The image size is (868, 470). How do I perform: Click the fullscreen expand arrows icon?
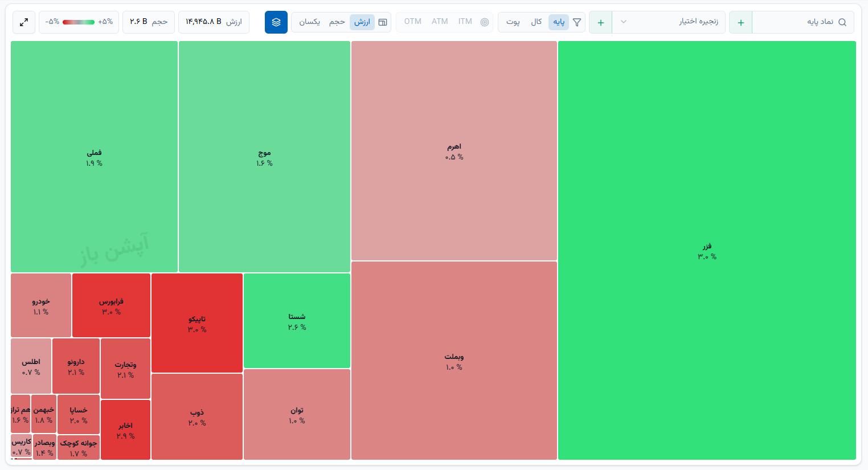pyautogui.click(x=24, y=22)
